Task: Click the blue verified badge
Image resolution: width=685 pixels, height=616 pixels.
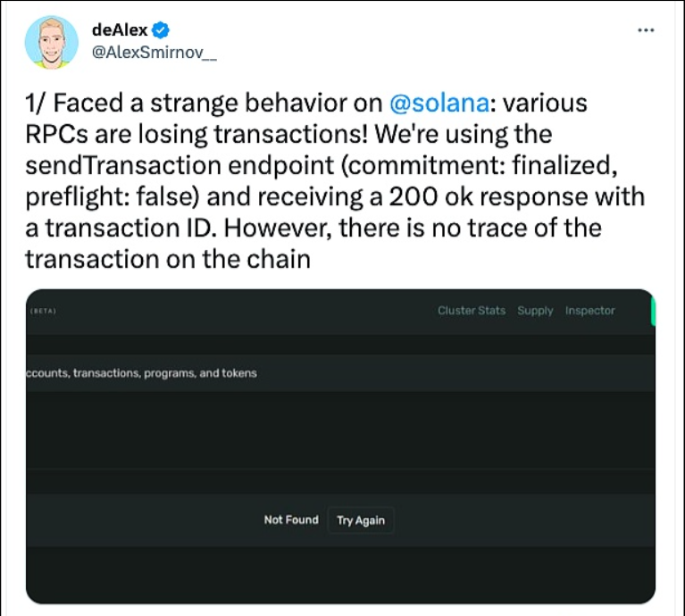Action: pyautogui.click(x=160, y=29)
